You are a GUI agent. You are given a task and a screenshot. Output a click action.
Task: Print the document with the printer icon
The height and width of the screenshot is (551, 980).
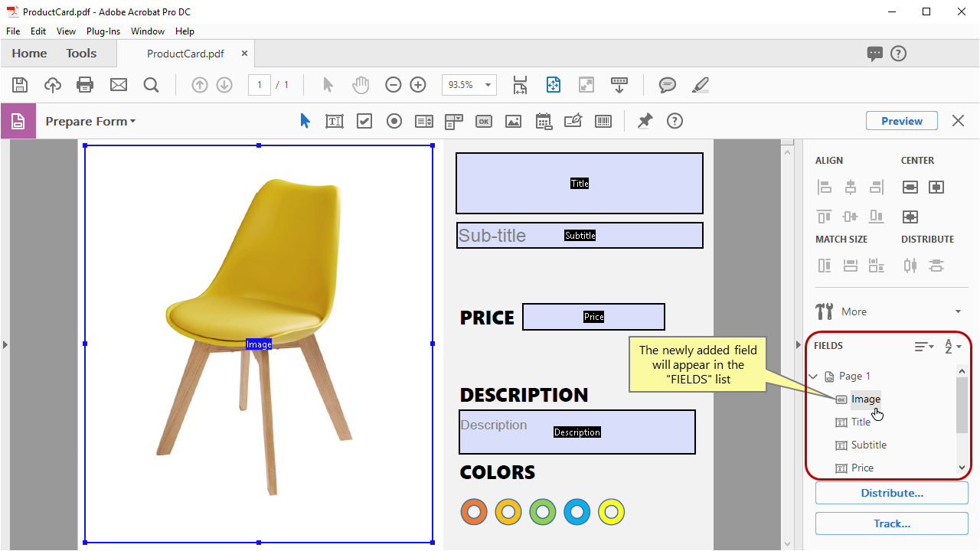point(85,85)
